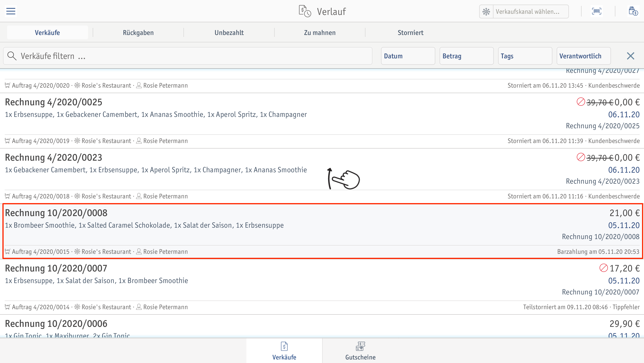Image resolution: width=644 pixels, height=363 pixels.
Task: Click partial-cancel icon next to 17,20 €
Action: click(x=604, y=268)
